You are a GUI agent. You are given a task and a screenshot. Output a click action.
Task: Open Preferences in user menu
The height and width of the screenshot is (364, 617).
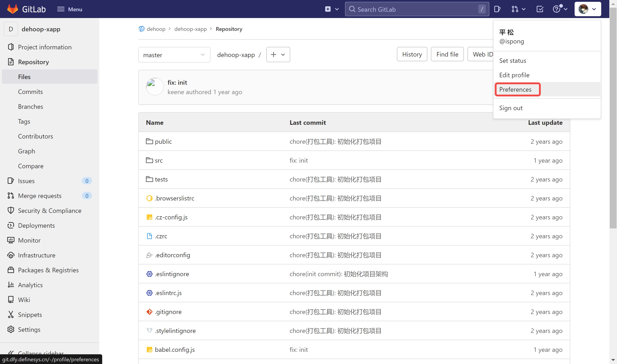click(x=547, y=89)
